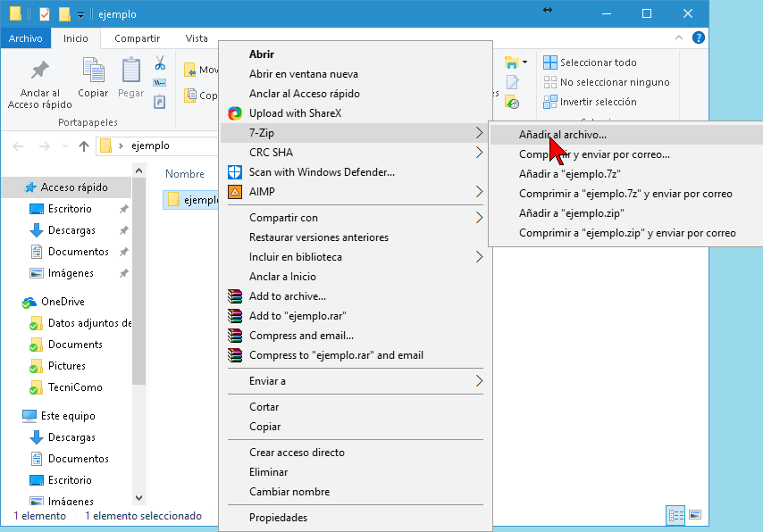Expand the Compartir con submenu arrow
Image resolution: width=763 pixels, height=532 pixels.
pos(479,218)
